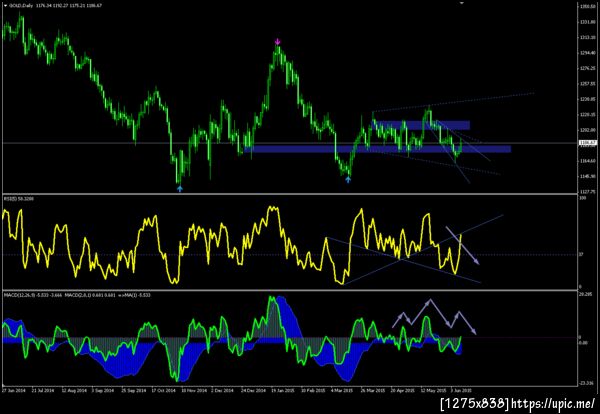Screen dimensions: 600x414
Task: Click the '2 Dec 2014' date label
Action: click(x=223, y=391)
